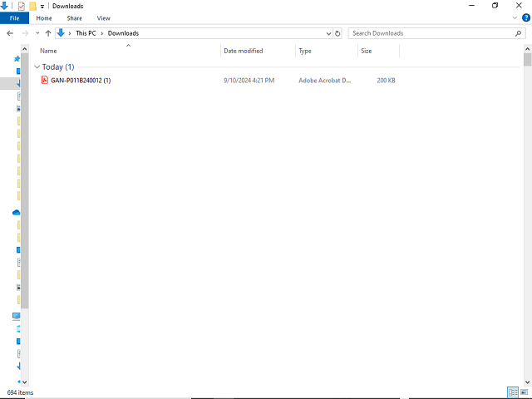Viewport: 532px width, 399px height.
Task: Click the New folder icon in title bar
Action: tap(32, 6)
